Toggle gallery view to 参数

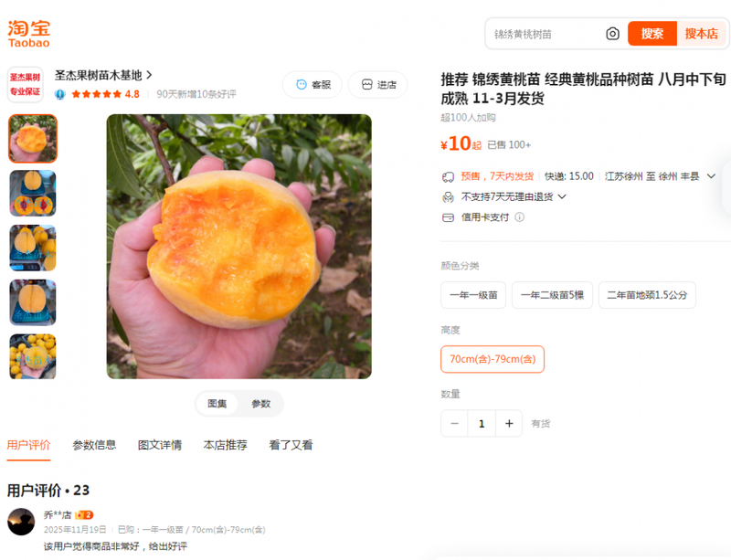click(x=261, y=404)
